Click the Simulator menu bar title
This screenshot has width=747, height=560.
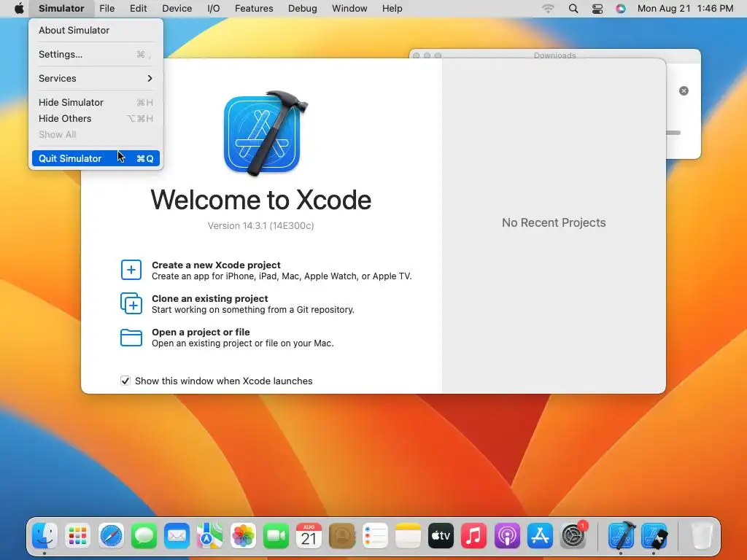click(61, 8)
